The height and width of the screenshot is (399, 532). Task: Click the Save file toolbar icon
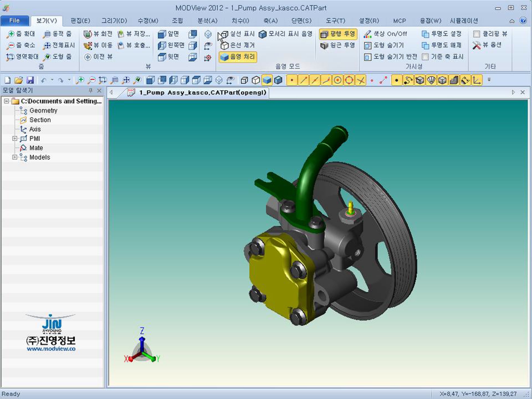click(x=30, y=80)
